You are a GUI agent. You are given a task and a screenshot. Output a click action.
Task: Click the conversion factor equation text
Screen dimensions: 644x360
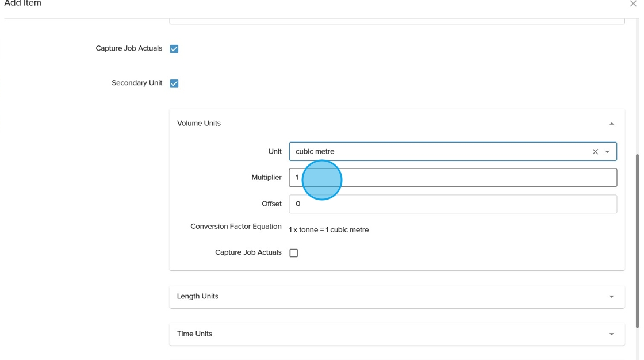pos(328,230)
